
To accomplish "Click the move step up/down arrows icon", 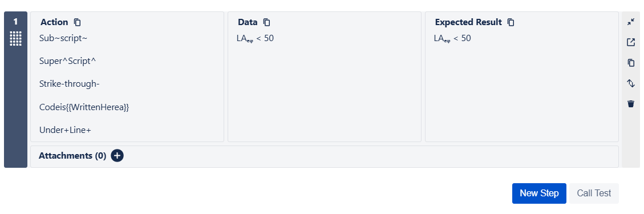I will 631,83.
